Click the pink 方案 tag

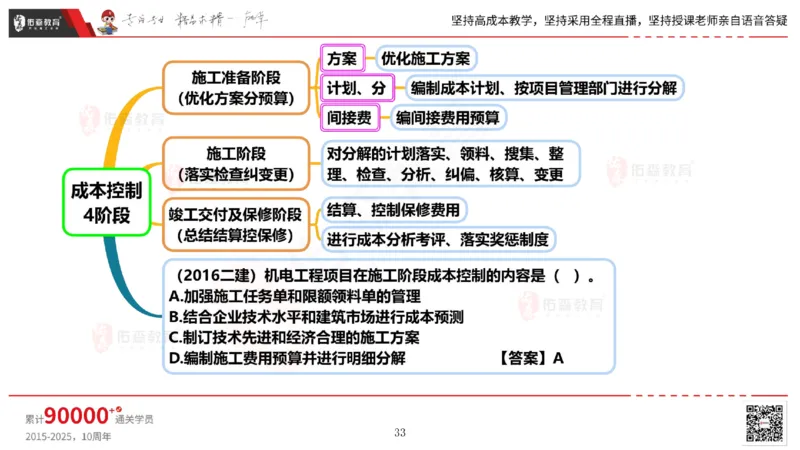pos(342,59)
